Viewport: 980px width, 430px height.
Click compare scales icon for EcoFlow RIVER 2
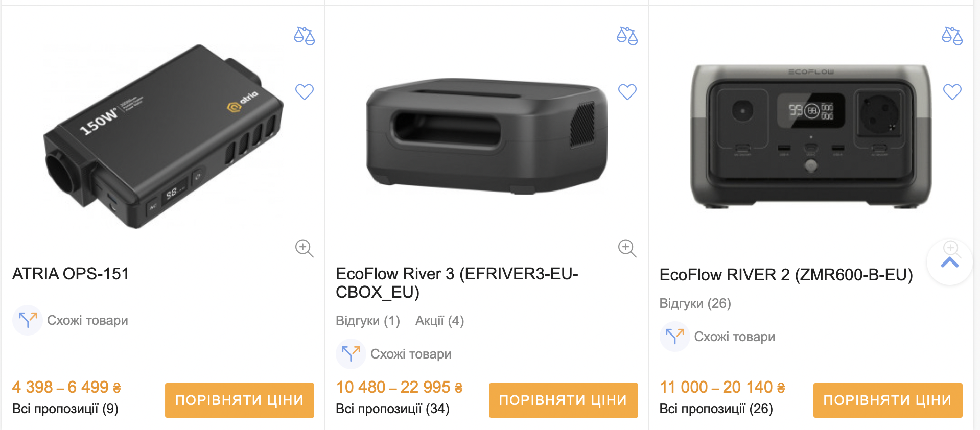(x=952, y=36)
